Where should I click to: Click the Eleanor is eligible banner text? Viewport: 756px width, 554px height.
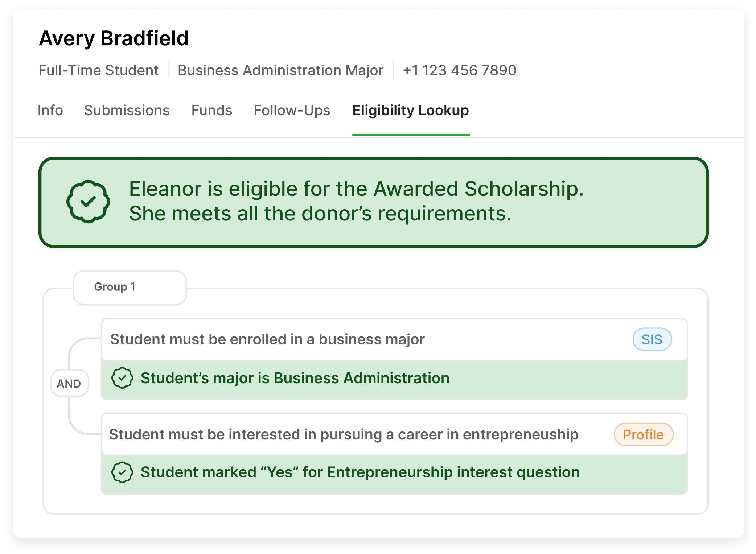click(356, 201)
